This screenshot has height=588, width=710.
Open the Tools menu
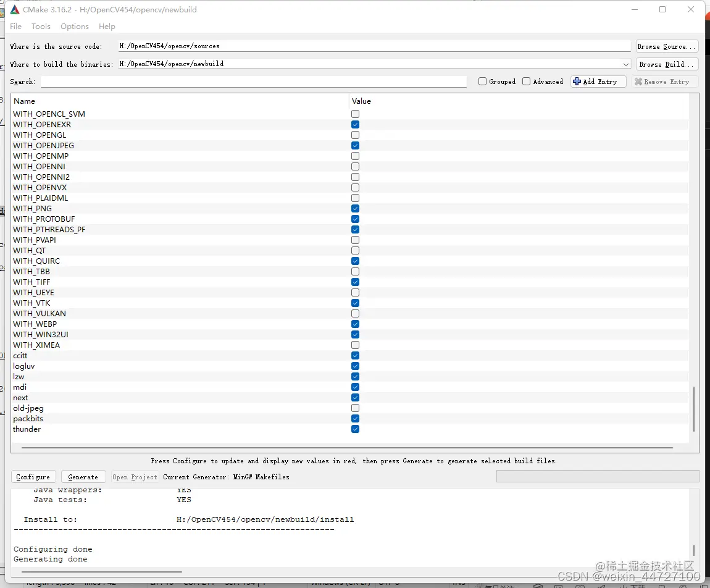(41, 27)
